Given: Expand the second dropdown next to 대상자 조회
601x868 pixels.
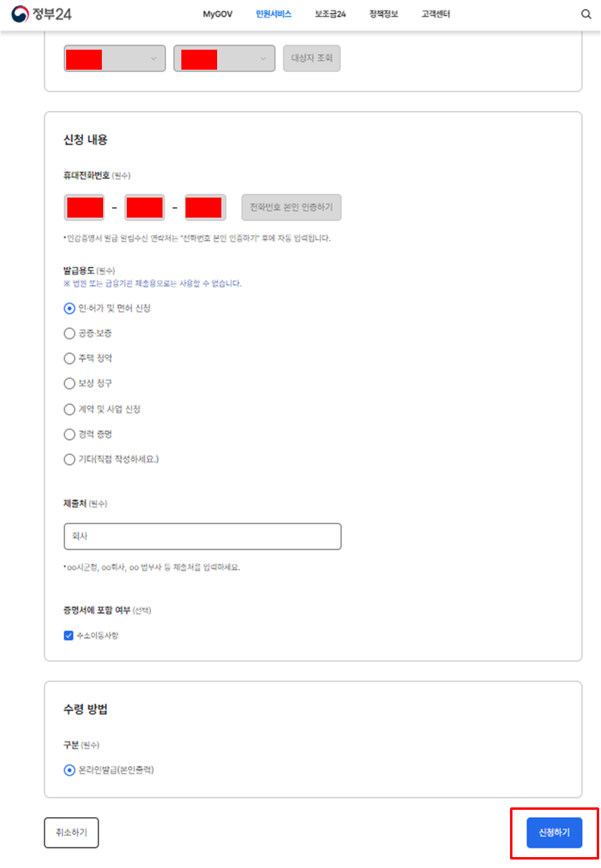Looking at the screenshot, I should (224, 58).
